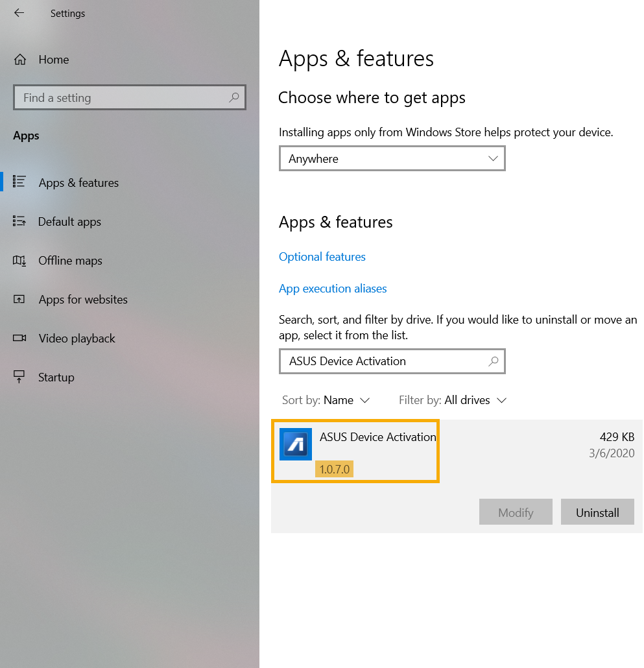
Task: Open the Apps for websites section
Action: click(83, 300)
